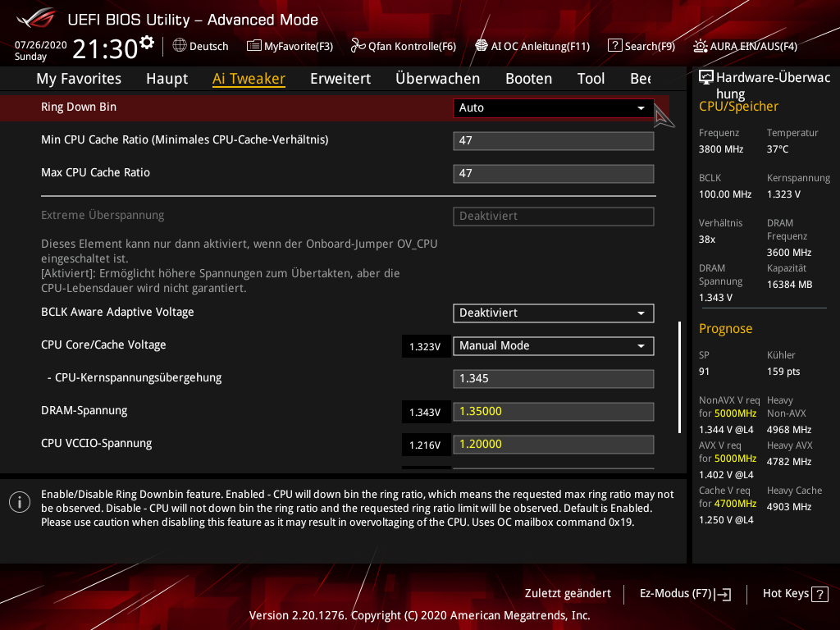Open Search(F9)
This screenshot has height=630, width=840.
(641, 46)
